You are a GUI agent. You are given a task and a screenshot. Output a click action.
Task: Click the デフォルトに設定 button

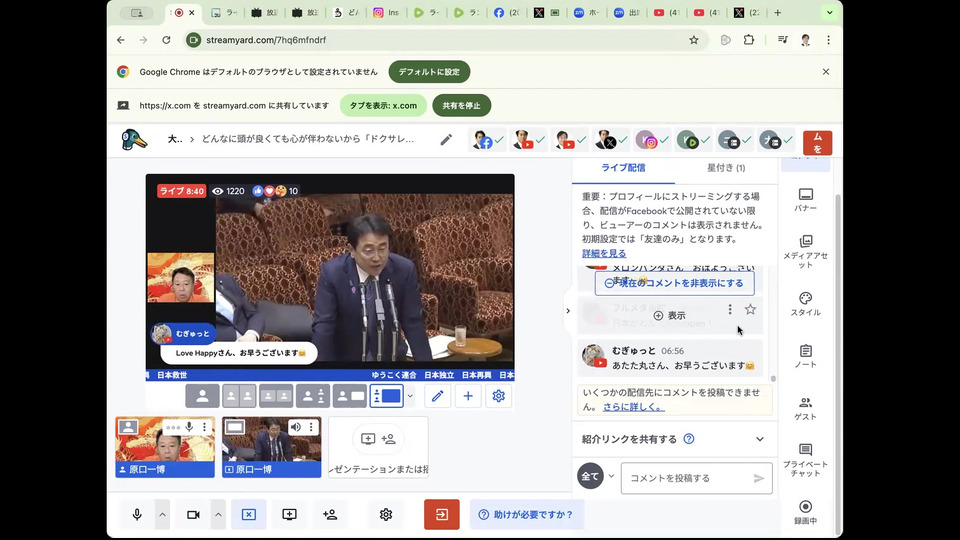[x=429, y=72]
